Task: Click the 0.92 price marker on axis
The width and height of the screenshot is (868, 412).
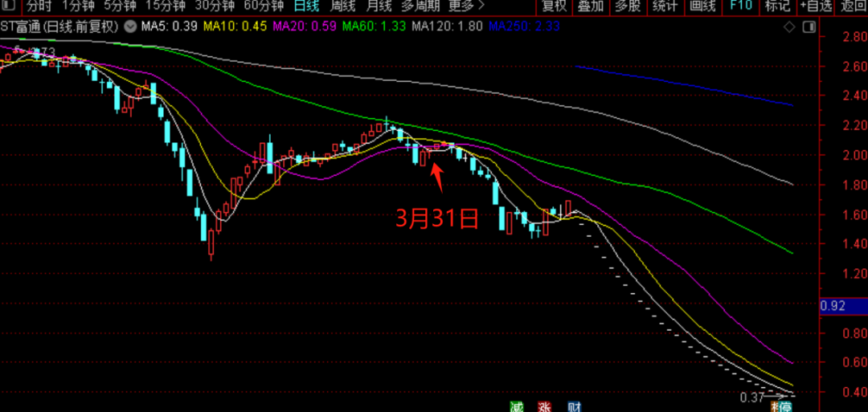Action: [833, 305]
